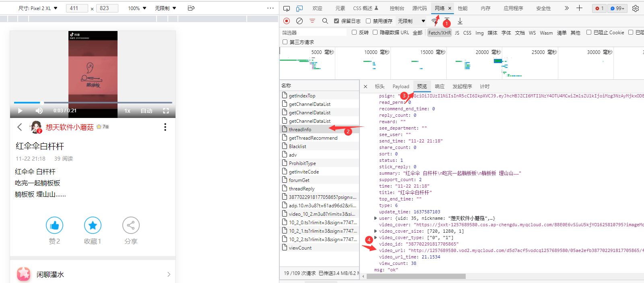Click the 筛选器 filter input field

tap(314, 33)
